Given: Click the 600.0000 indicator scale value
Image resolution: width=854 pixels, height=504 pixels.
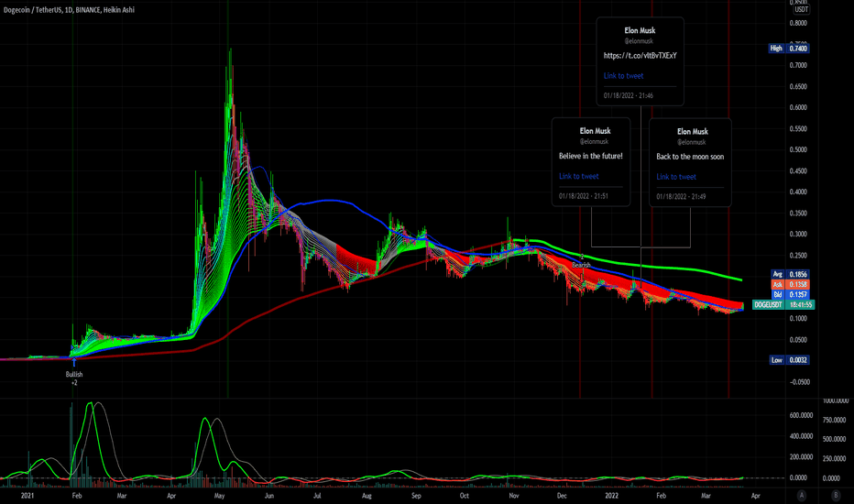Looking at the screenshot, I should [x=801, y=415].
